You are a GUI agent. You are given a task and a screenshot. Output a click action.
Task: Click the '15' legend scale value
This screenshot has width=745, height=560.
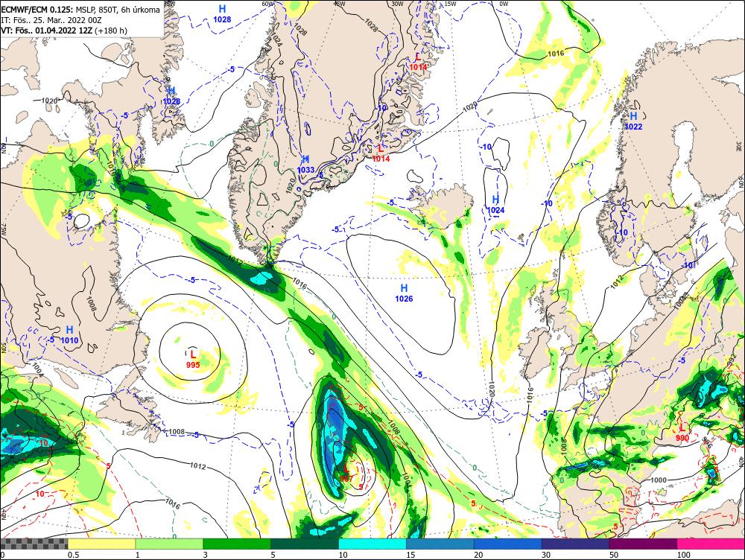pos(410,555)
